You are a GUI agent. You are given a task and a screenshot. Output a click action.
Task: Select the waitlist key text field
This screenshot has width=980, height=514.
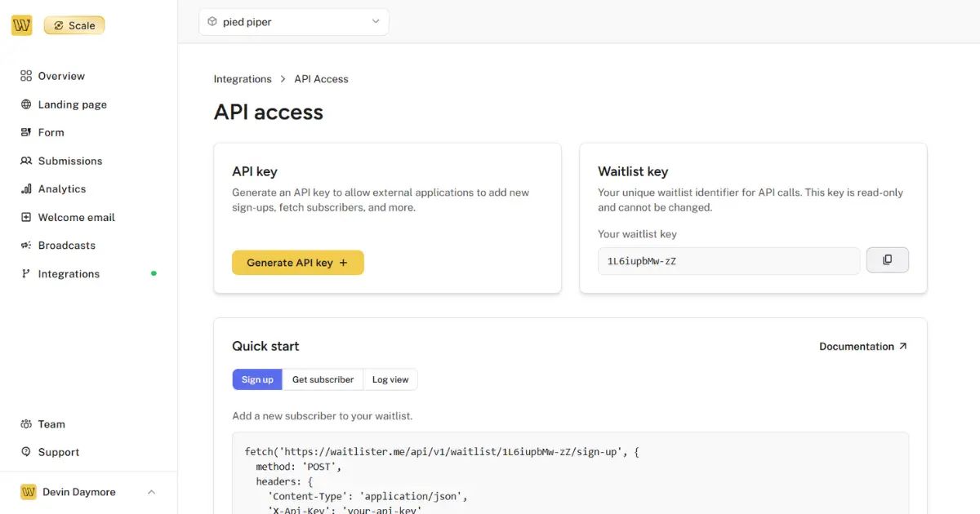pyautogui.click(x=727, y=259)
